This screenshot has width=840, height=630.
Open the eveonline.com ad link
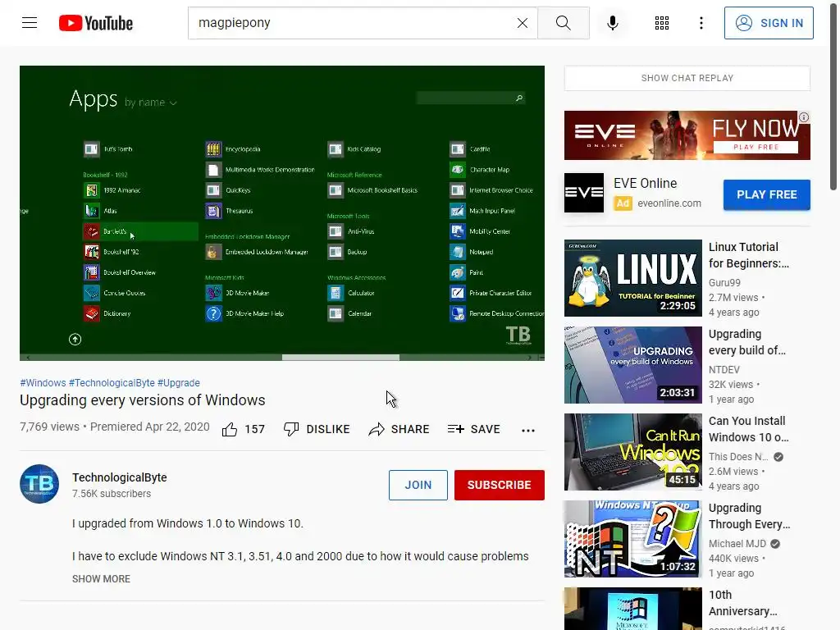669,203
